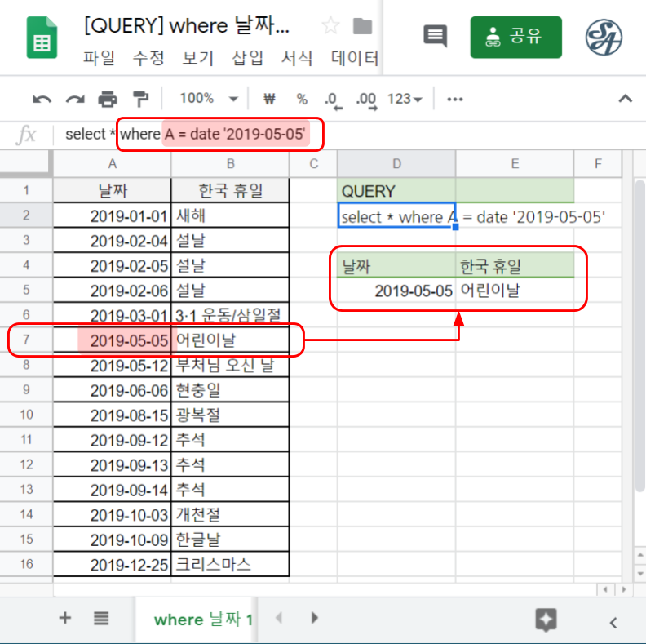646x644 pixels.
Task: Open the 파일 menu
Action: pyautogui.click(x=99, y=58)
